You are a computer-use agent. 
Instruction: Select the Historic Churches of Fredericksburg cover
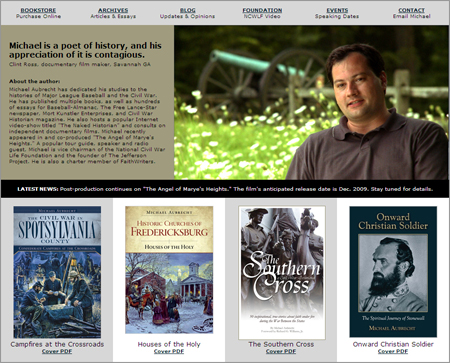169,270
